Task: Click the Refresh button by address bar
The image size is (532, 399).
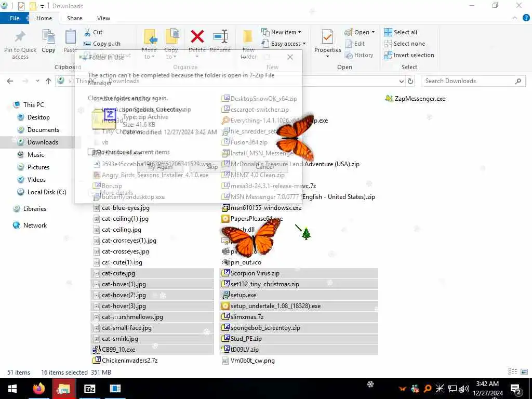Action: (x=410, y=81)
